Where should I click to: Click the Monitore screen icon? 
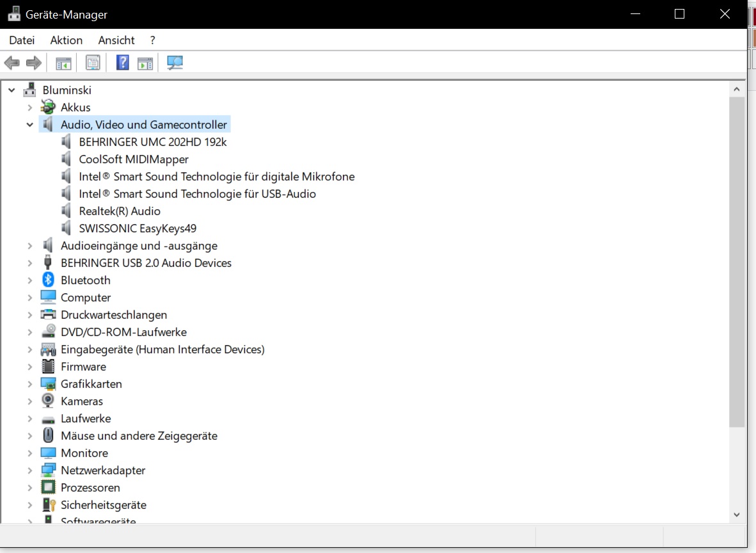coord(48,453)
